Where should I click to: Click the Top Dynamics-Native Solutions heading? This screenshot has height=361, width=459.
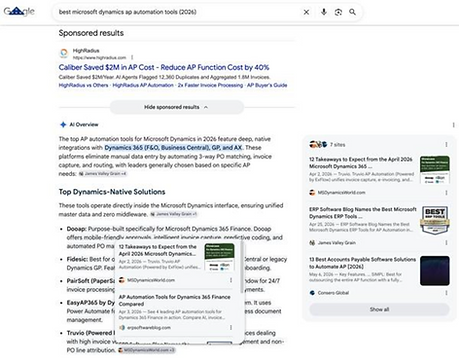tap(112, 192)
